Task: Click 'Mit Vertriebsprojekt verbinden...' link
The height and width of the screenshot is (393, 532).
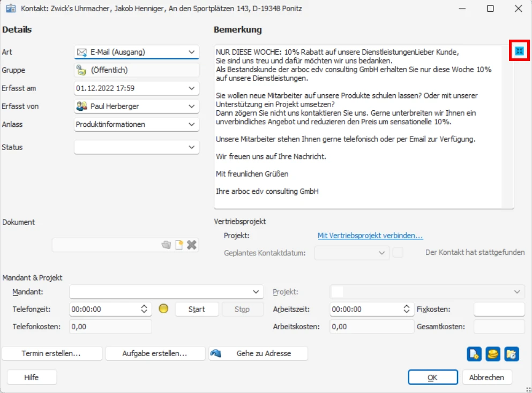Action: click(370, 236)
